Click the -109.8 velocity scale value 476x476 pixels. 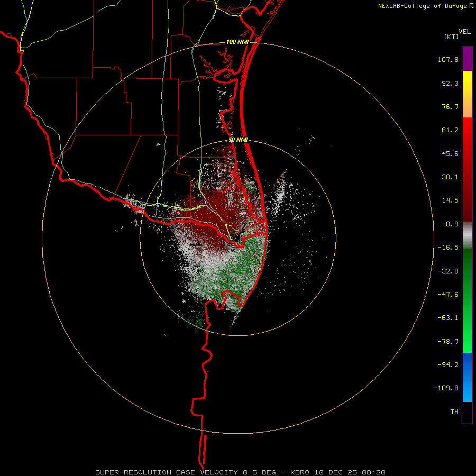[446, 388]
